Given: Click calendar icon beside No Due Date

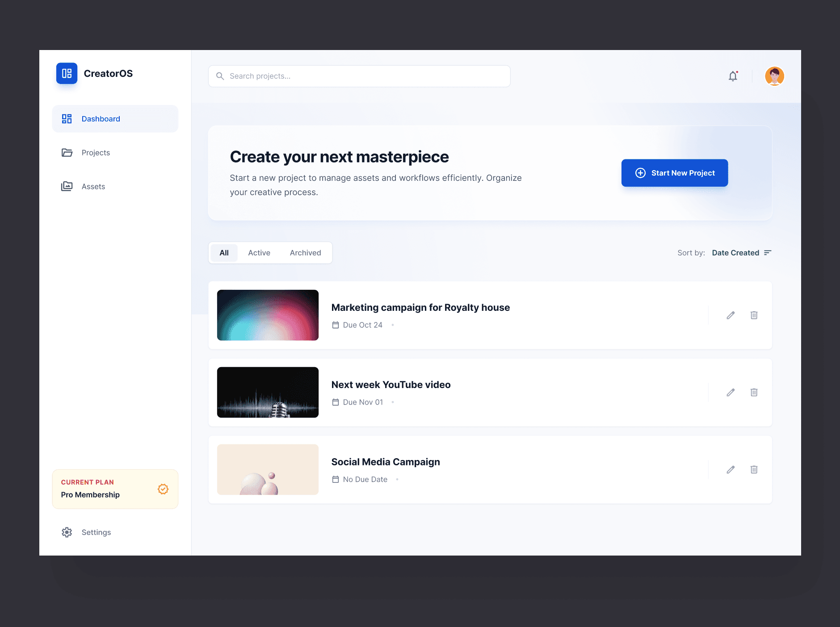Looking at the screenshot, I should 336,480.
